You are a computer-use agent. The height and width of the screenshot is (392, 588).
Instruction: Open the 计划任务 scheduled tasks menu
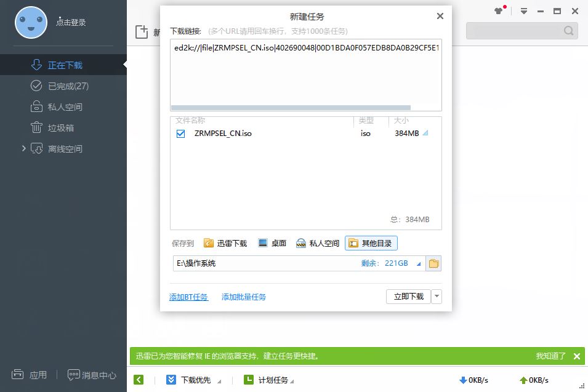tap(268, 380)
